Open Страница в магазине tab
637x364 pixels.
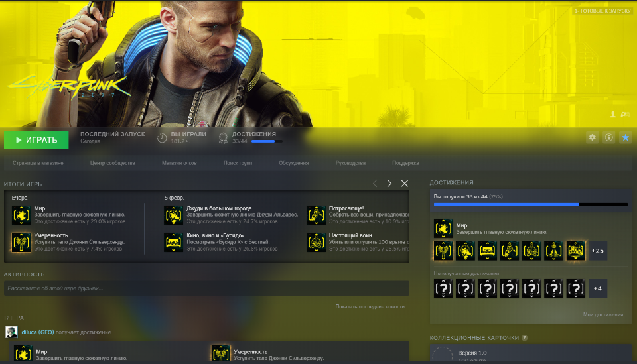pyautogui.click(x=38, y=163)
